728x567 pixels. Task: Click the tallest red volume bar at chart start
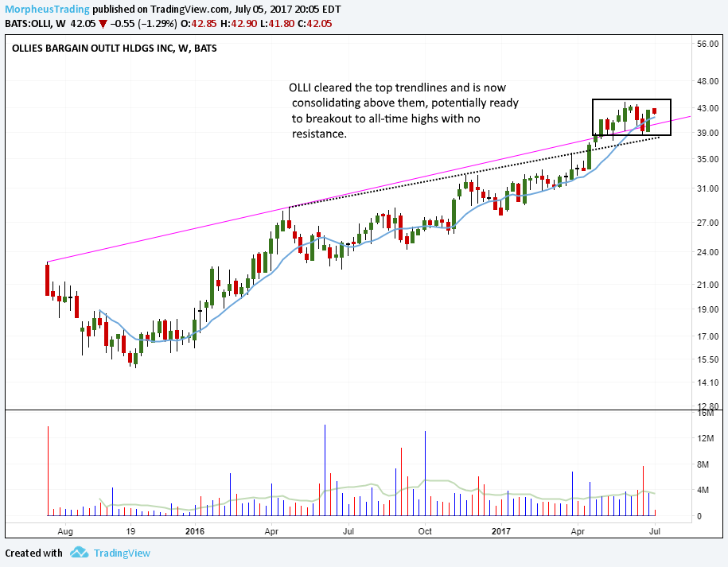tap(48, 471)
